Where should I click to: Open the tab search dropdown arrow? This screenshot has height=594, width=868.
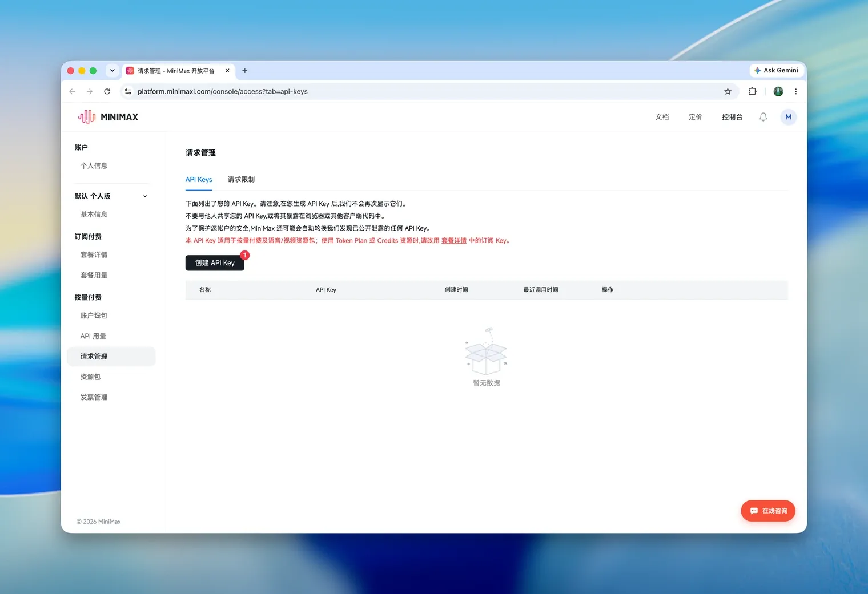pos(112,71)
